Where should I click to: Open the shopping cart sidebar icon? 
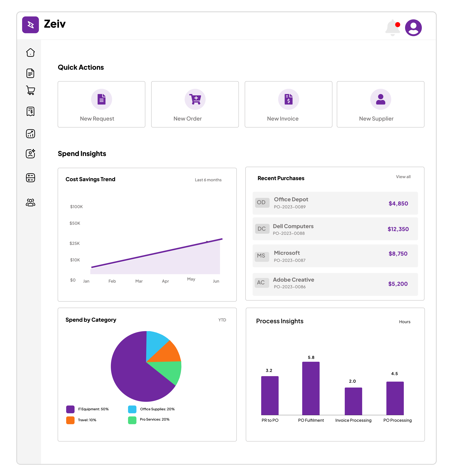pyautogui.click(x=30, y=90)
